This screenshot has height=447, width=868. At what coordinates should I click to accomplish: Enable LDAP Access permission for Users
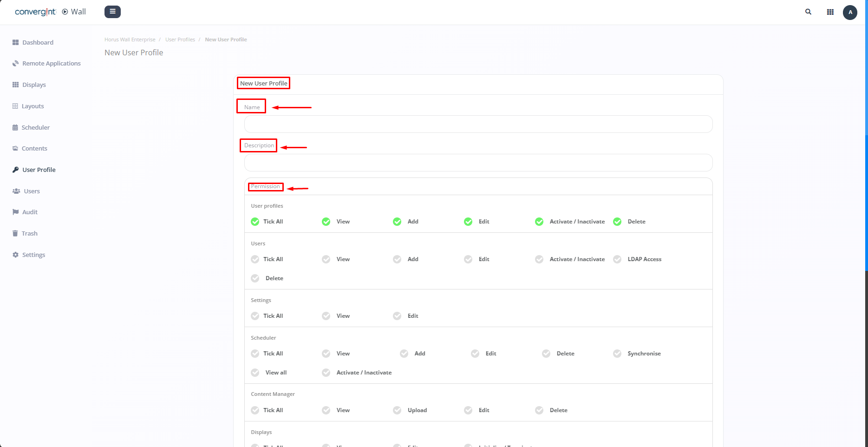click(x=617, y=259)
